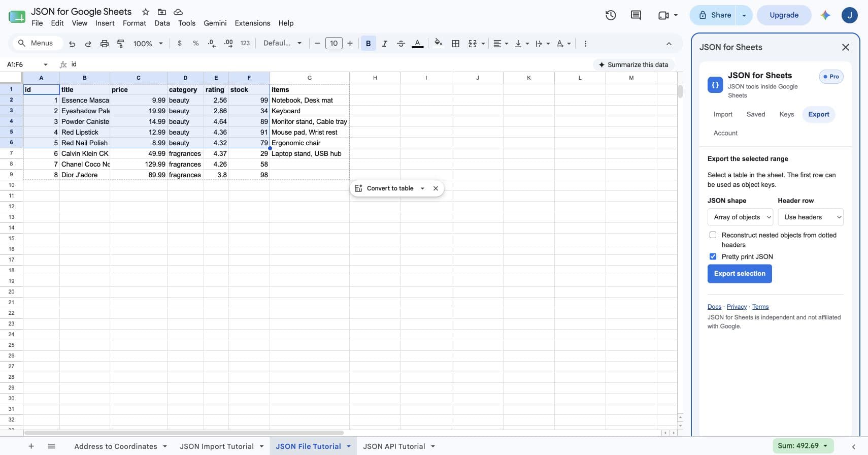This screenshot has height=455, width=868.
Task: Toggle bold formatting button
Action: pyautogui.click(x=368, y=44)
